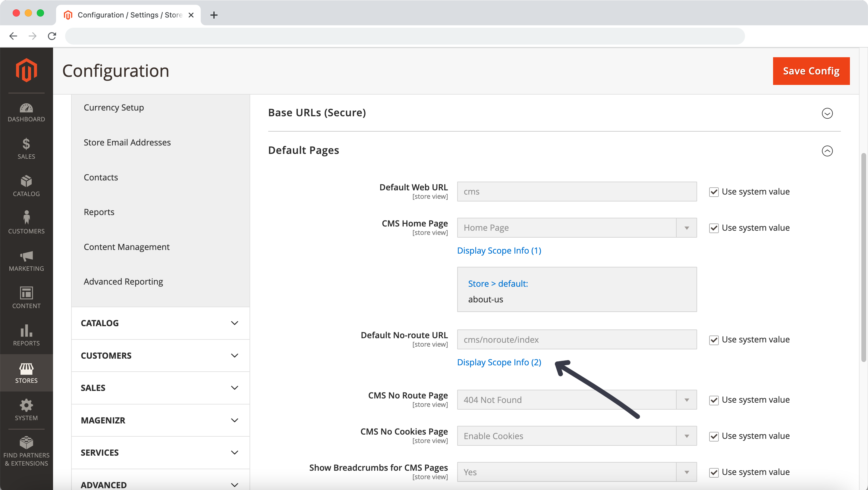
Task: Open the System gear icon
Action: click(x=26, y=410)
